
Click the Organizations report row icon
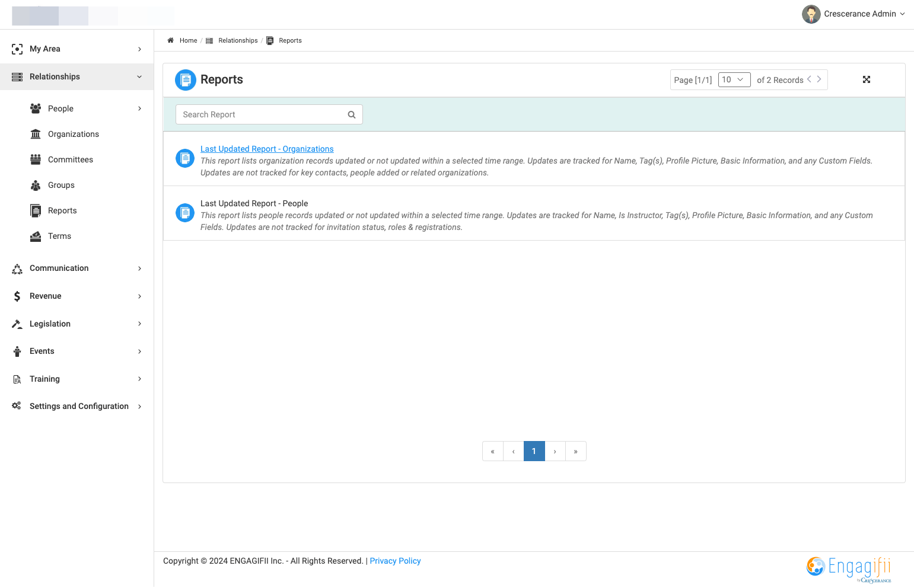(x=185, y=158)
